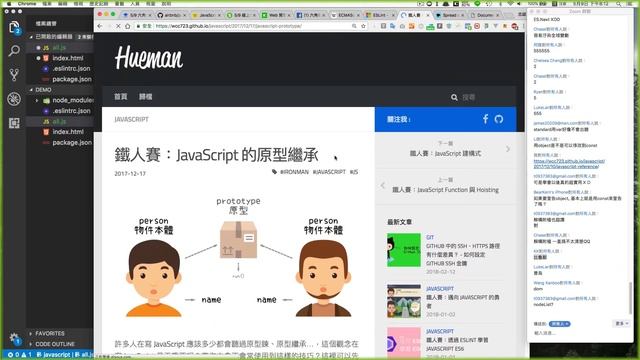
Task: Click the Wi-Fi icon in the macOS menu bar
Action: [x=510, y=3]
